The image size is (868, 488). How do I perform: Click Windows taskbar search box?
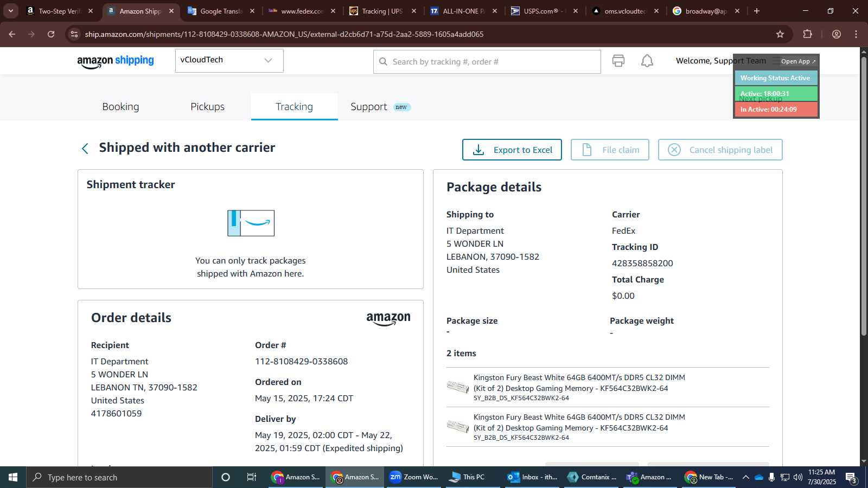[119, 477]
